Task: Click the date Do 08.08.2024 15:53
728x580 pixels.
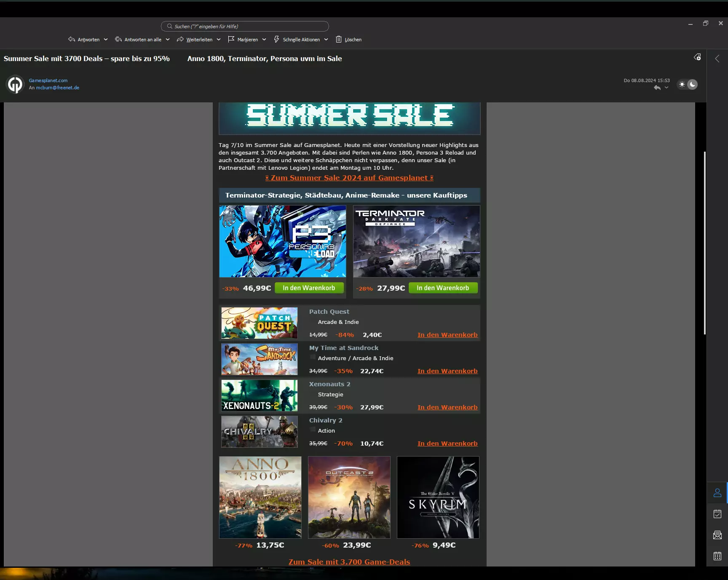Action: coord(647,80)
